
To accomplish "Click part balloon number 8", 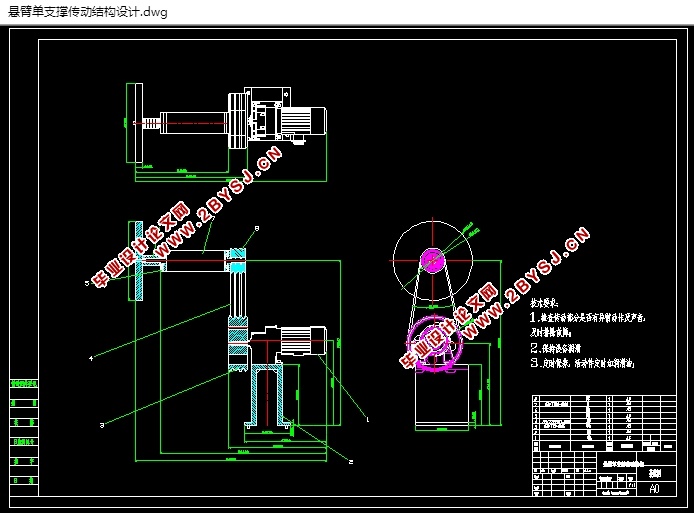I will pos(257,228).
